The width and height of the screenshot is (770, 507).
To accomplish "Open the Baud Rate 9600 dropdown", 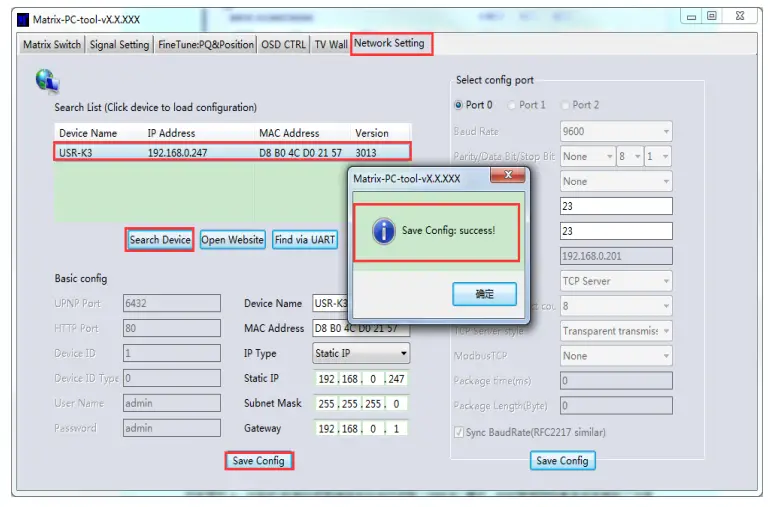I will pos(616,132).
